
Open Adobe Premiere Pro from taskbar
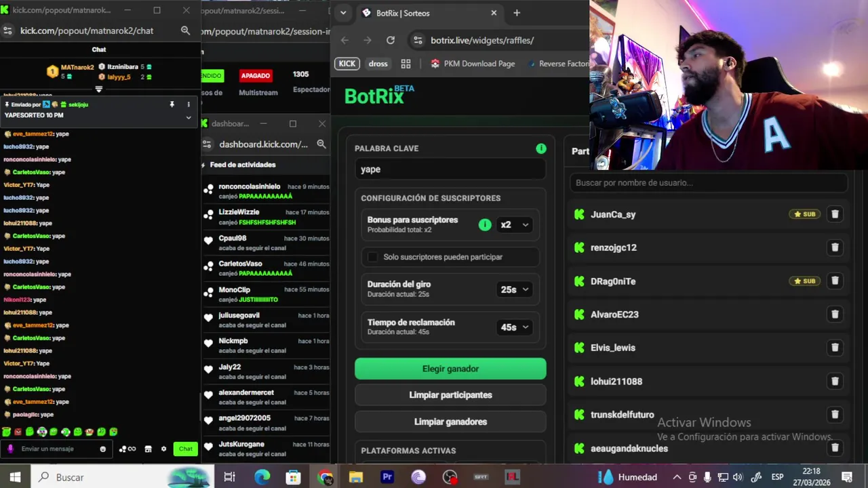point(387,477)
